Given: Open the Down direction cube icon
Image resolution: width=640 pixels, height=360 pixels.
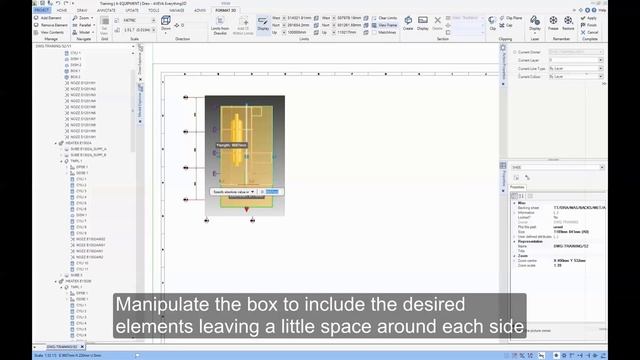Looking at the screenshot, I should 166,20.
